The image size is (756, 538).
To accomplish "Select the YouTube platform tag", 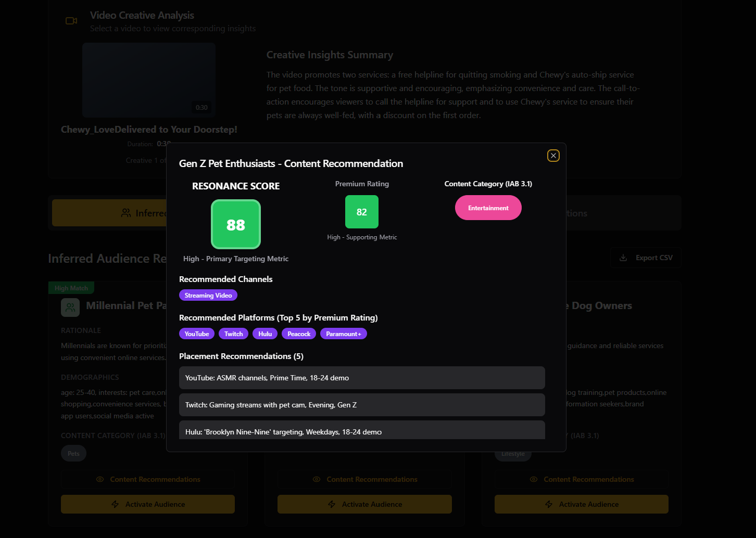I will [x=197, y=334].
